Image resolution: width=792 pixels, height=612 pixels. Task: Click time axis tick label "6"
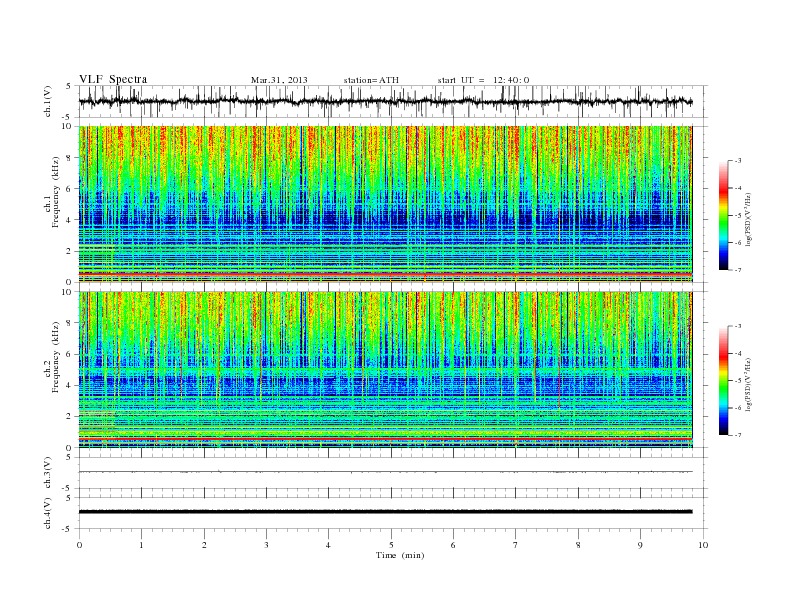[x=454, y=545]
